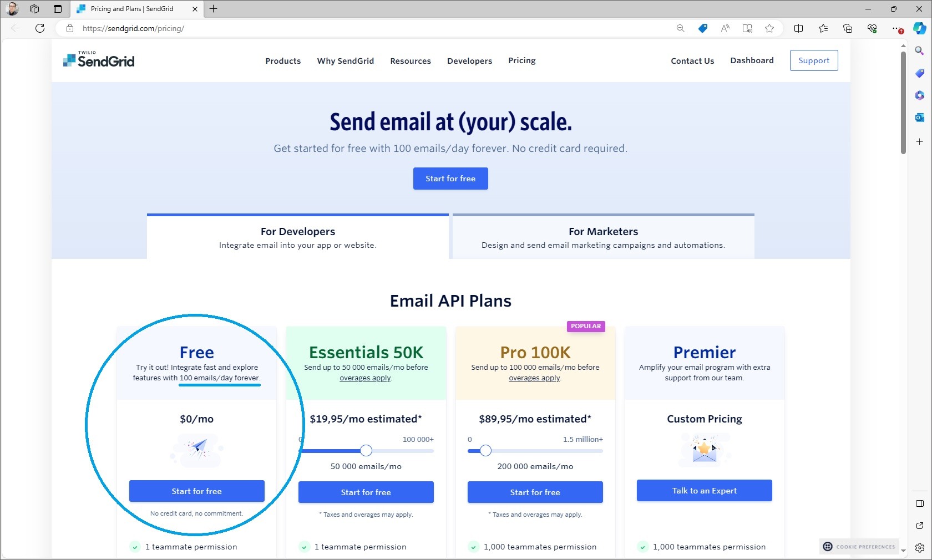Open Outlook sidebar icon
Image resolution: width=932 pixels, height=560 pixels.
tap(919, 117)
